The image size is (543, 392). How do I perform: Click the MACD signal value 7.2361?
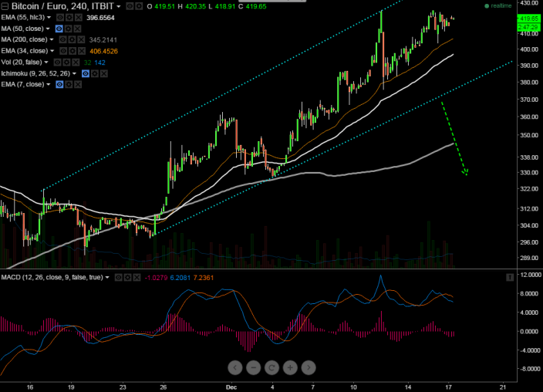coord(204,278)
